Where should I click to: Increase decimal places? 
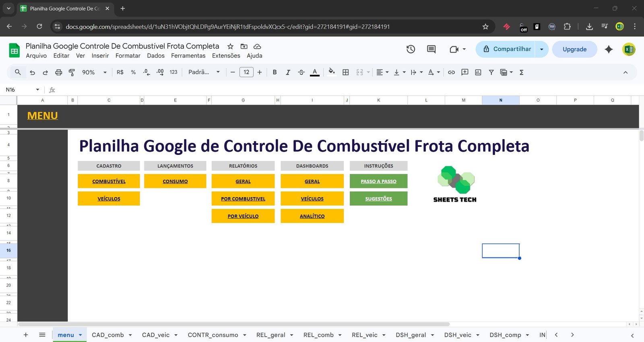coord(160,72)
